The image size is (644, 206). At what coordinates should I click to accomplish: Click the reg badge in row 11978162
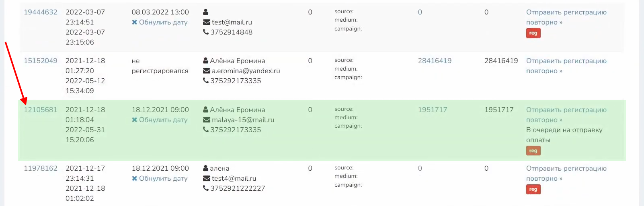point(533,190)
